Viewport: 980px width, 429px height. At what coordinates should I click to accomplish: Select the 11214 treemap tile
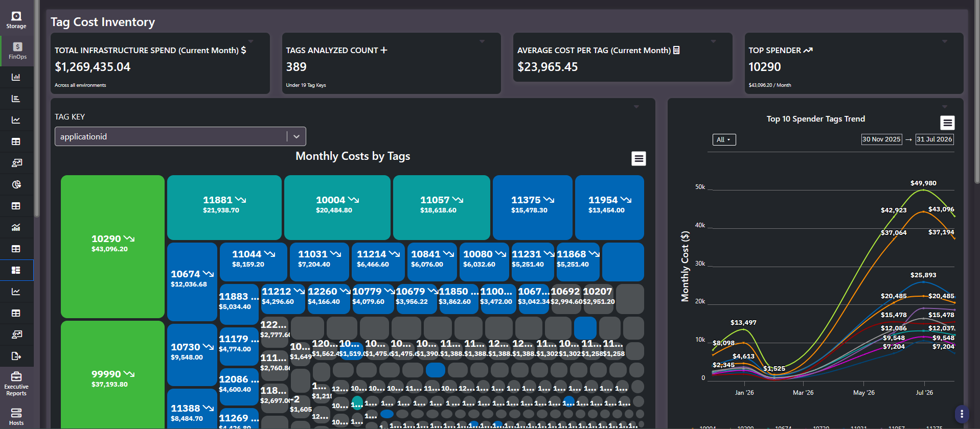point(378,261)
